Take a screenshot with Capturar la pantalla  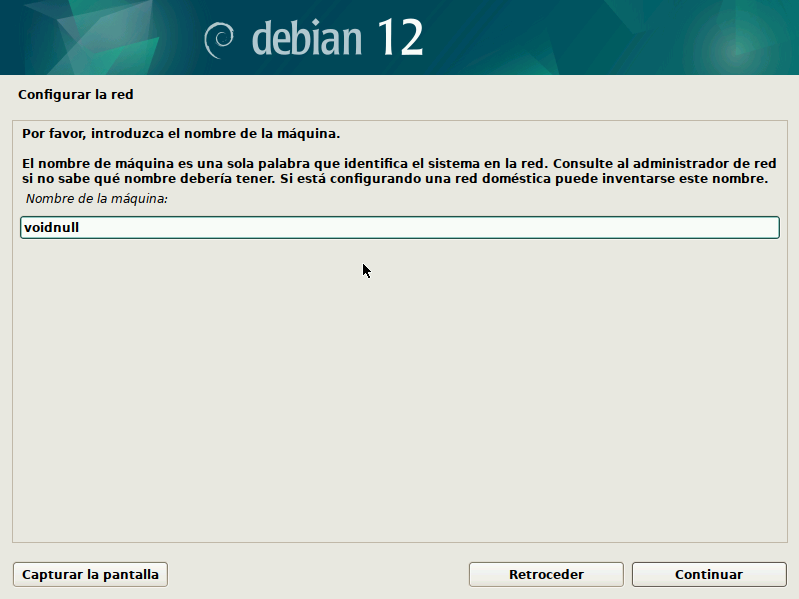point(90,575)
